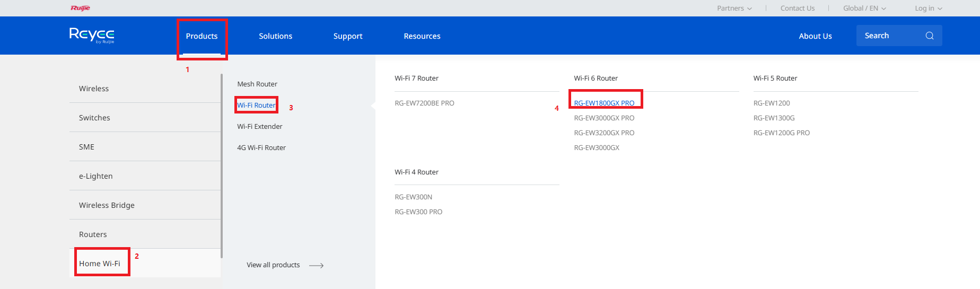Click the Wi-Fi 7 Router heading
Screen dimensions: 980x289
(x=416, y=78)
